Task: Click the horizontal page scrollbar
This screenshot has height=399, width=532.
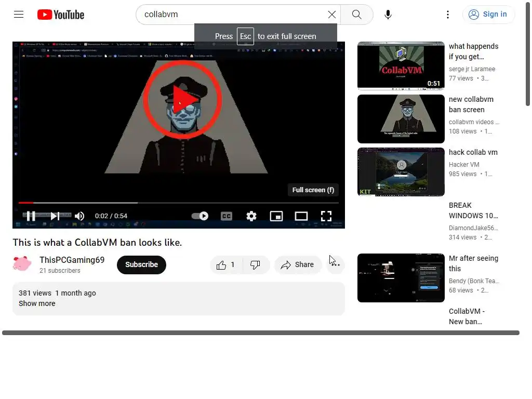Action: pyautogui.click(x=261, y=333)
